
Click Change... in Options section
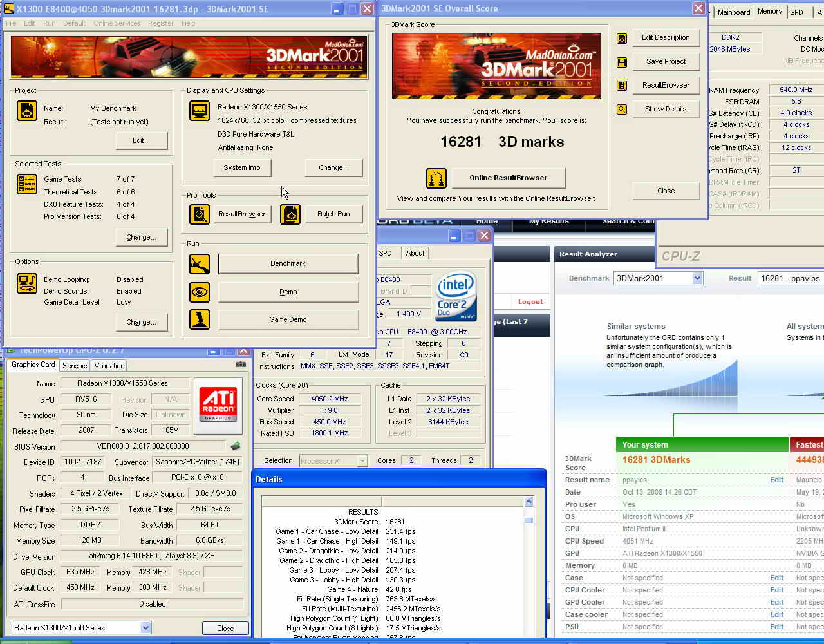(141, 322)
